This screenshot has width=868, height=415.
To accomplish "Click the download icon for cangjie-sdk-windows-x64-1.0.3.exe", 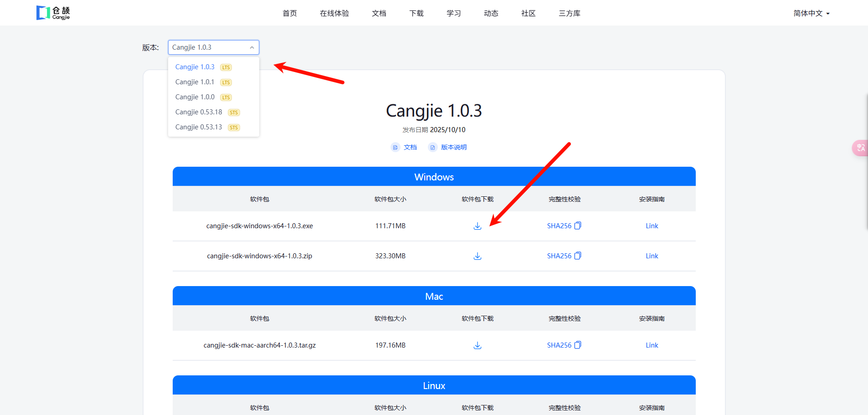I will click(x=477, y=225).
